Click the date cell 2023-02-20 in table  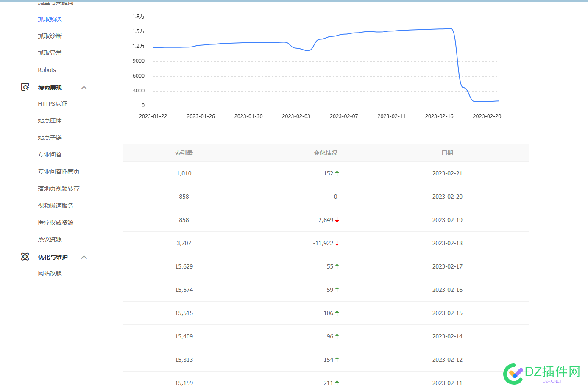(x=447, y=197)
